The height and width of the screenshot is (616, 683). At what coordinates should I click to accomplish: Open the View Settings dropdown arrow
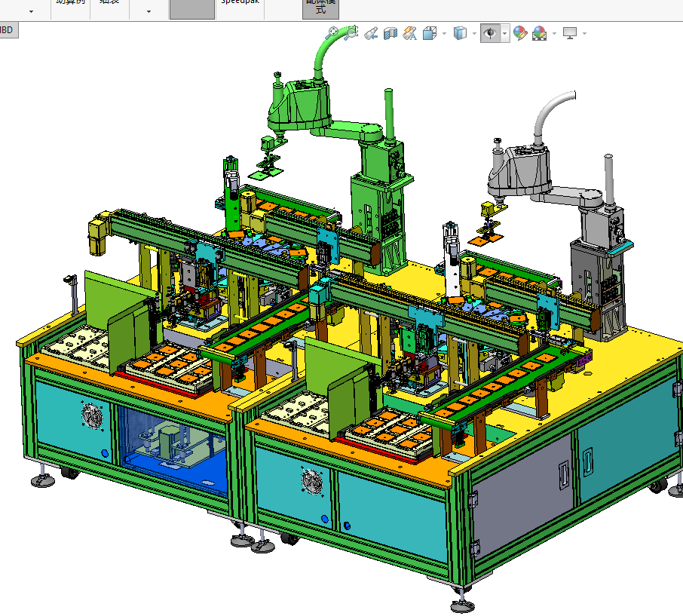(584, 33)
